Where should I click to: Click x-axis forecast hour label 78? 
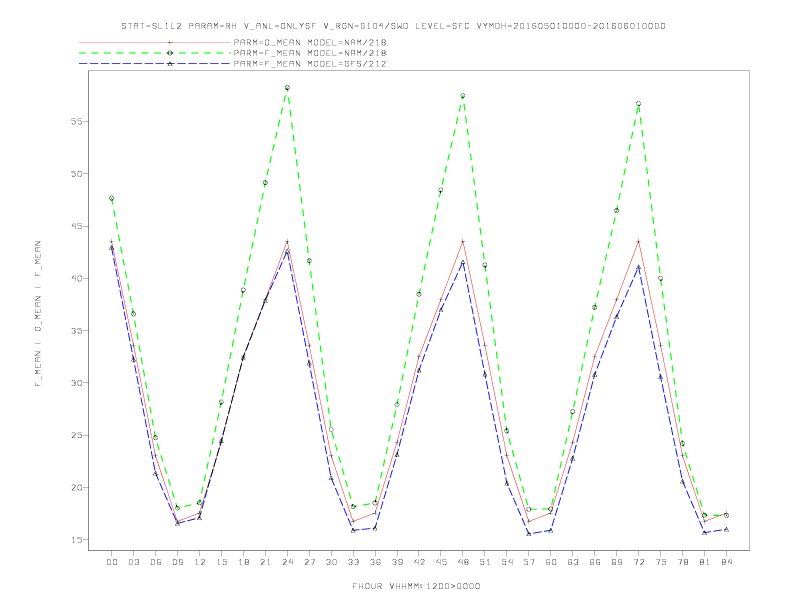[682, 562]
